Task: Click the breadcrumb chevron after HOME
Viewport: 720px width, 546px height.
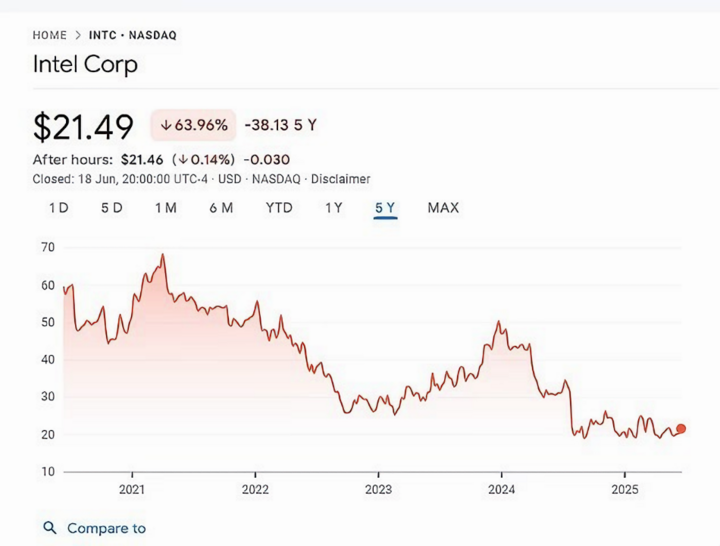Action: 78,35
